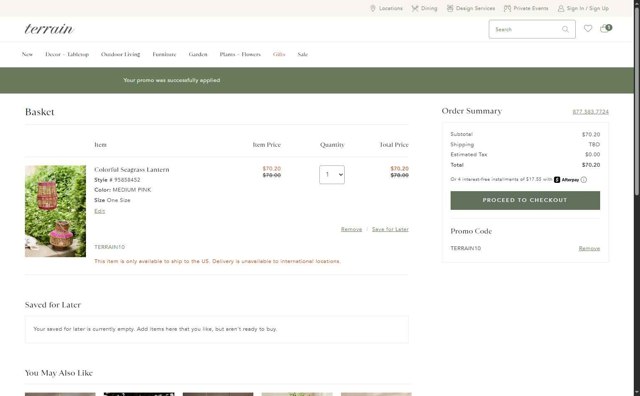The width and height of the screenshot is (640, 396).
Task: Open the Dining link in top bar
Action: [424, 8]
